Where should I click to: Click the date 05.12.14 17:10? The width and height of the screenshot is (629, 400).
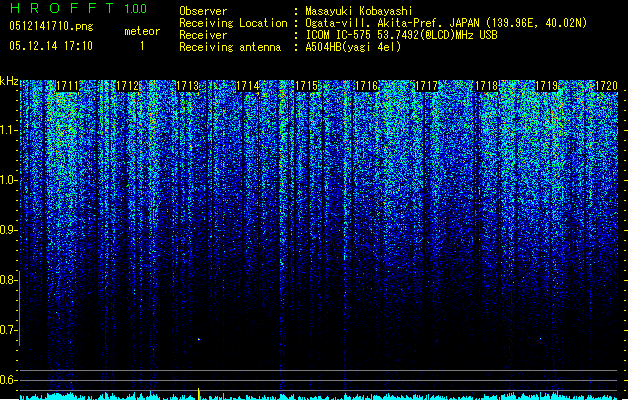click(x=51, y=46)
